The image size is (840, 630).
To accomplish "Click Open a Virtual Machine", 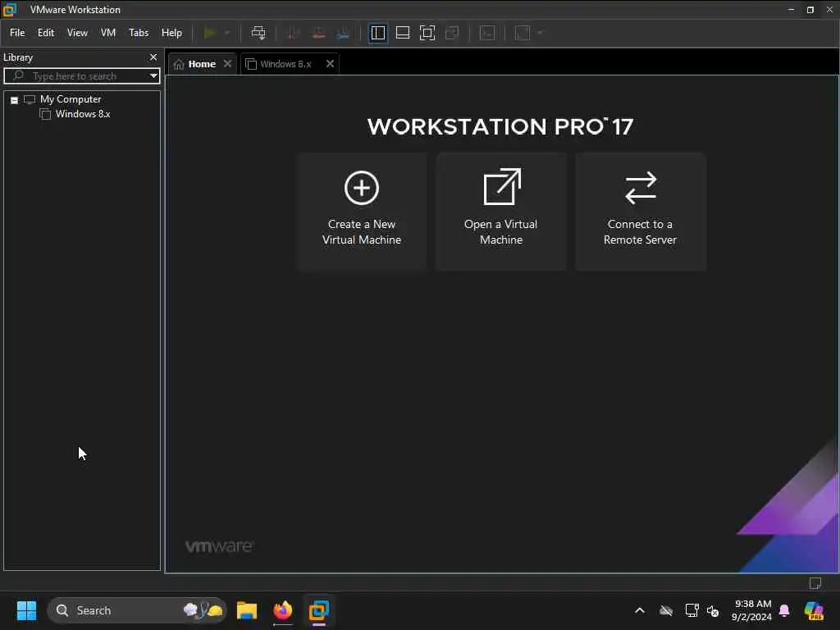I will pyautogui.click(x=501, y=212).
